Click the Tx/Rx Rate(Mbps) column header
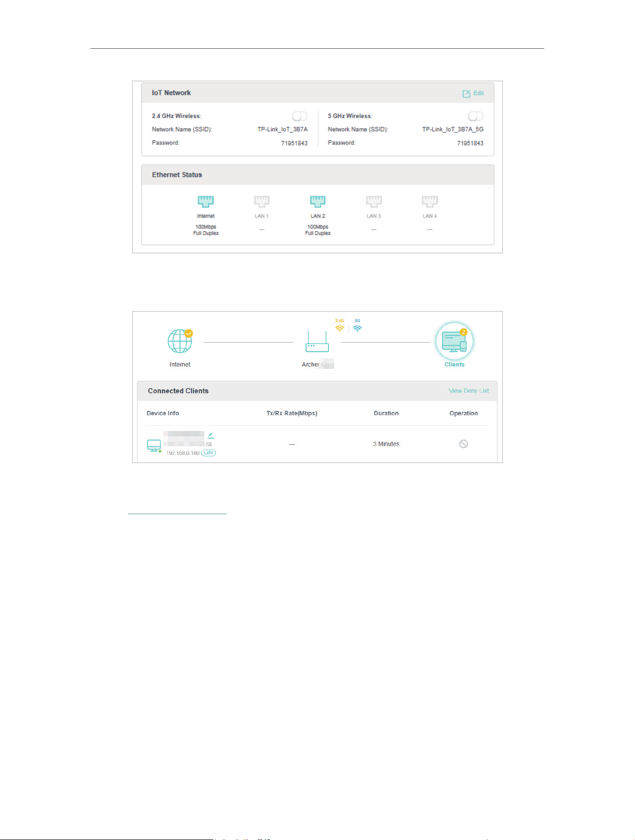635x840 pixels. point(292,413)
